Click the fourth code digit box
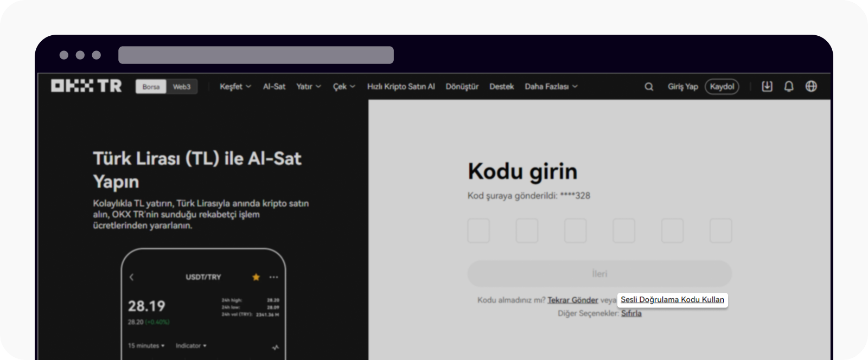 (624, 231)
